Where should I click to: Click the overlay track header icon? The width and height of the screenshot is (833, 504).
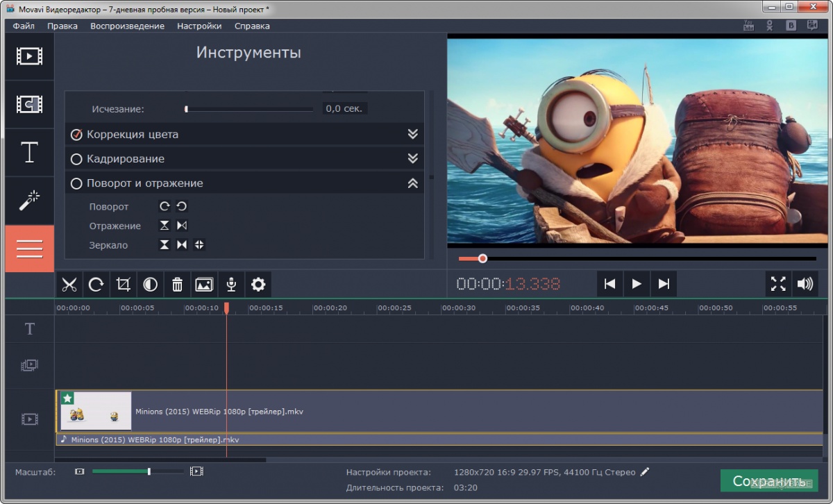click(29, 365)
